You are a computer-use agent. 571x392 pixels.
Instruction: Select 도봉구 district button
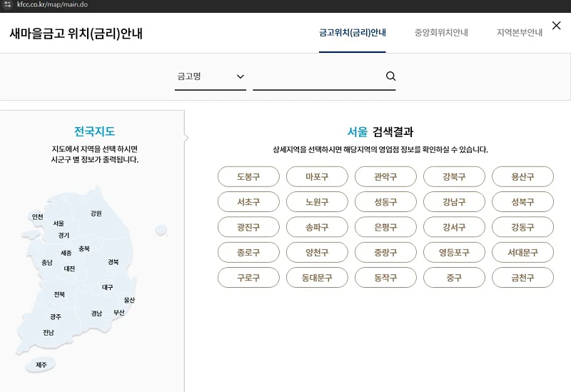tap(248, 176)
